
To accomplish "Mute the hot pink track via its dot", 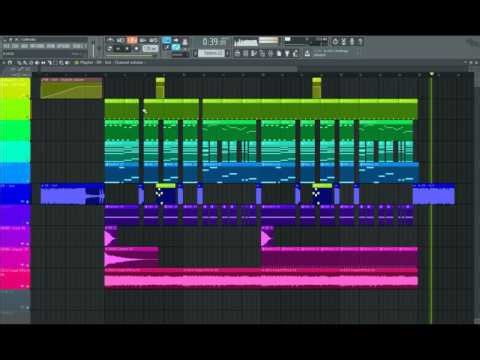I will click(x=27, y=286).
